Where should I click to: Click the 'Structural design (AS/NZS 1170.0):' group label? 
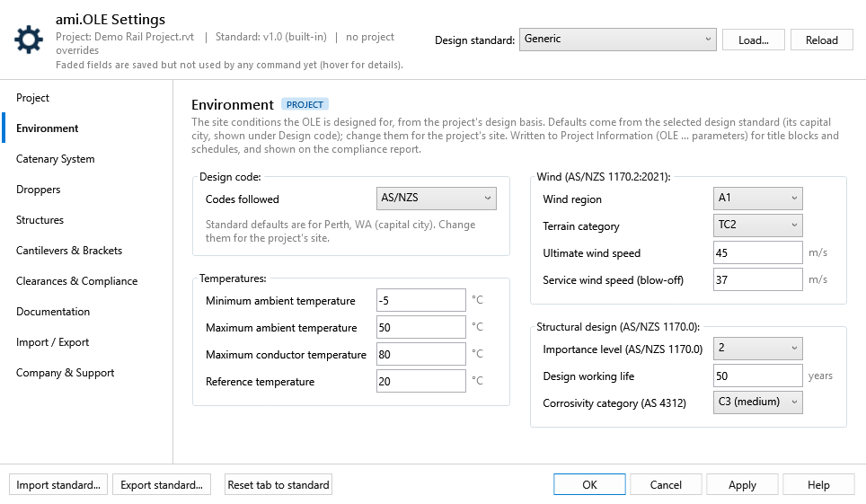click(x=618, y=327)
